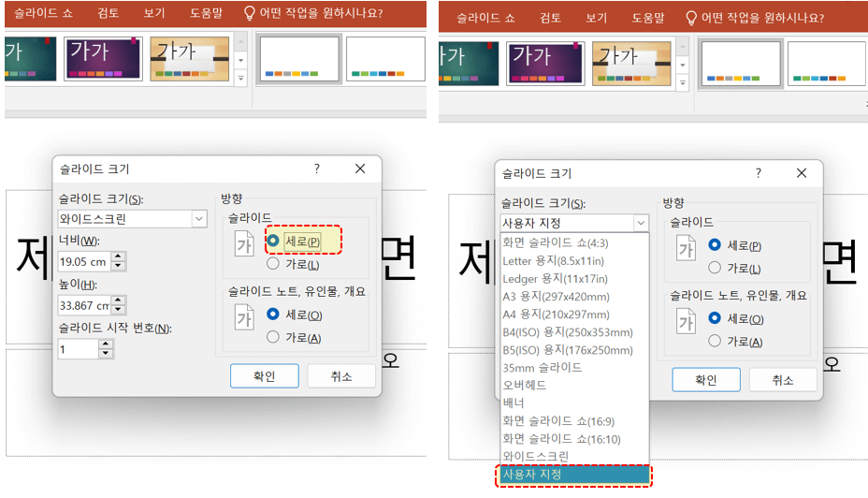This screenshot has width=868, height=498.
Task: Increase 너비 with its up spinner arrow
Action: pos(119,256)
